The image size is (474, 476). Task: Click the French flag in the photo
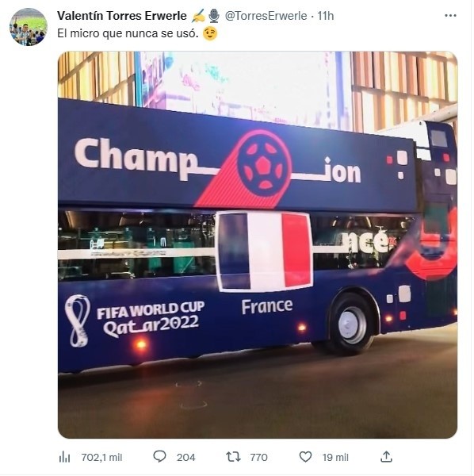click(264, 251)
